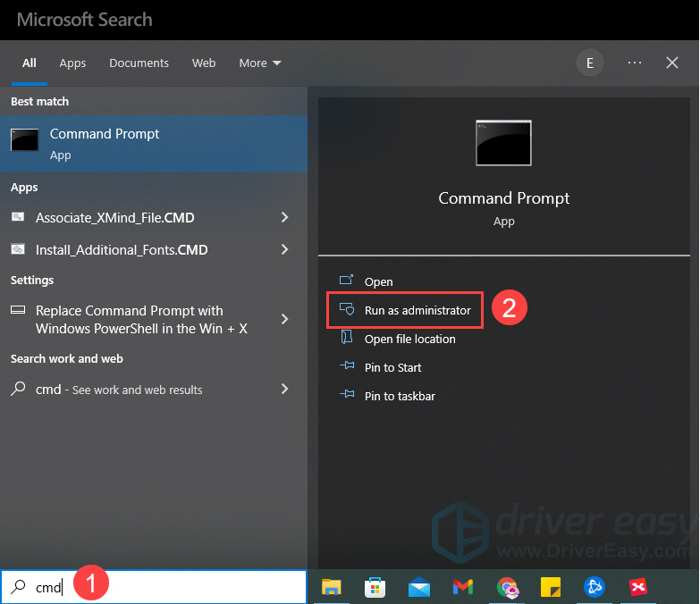Open Sticky Notes from the taskbar
This screenshot has height=604, width=700.
[551, 587]
